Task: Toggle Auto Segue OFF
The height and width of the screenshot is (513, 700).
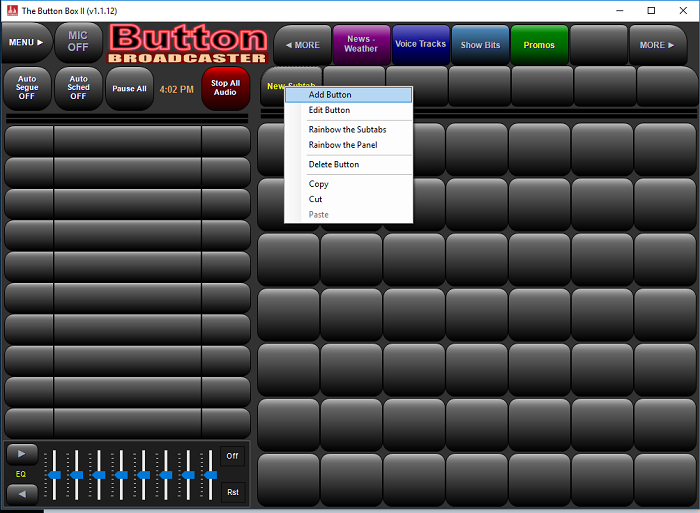Action: pos(27,88)
